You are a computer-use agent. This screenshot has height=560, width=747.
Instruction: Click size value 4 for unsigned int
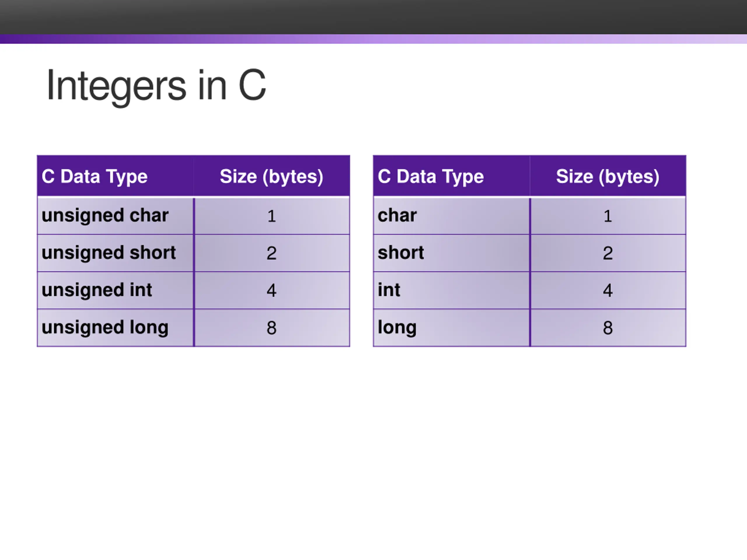pyautogui.click(x=272, y=290)
